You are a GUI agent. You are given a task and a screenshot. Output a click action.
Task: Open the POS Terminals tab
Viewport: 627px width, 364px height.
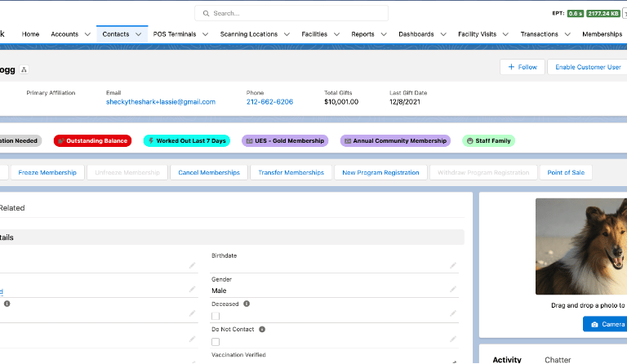(x=175, y=34)
